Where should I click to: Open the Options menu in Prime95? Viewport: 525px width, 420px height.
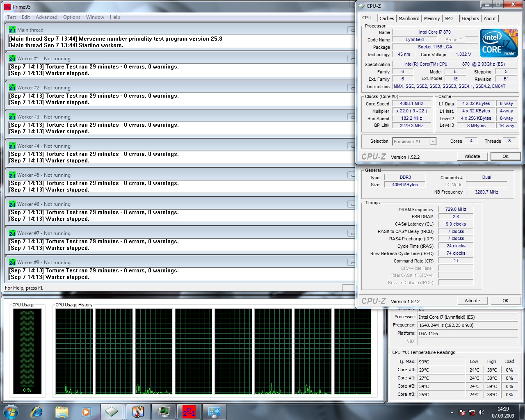[72, 17]
